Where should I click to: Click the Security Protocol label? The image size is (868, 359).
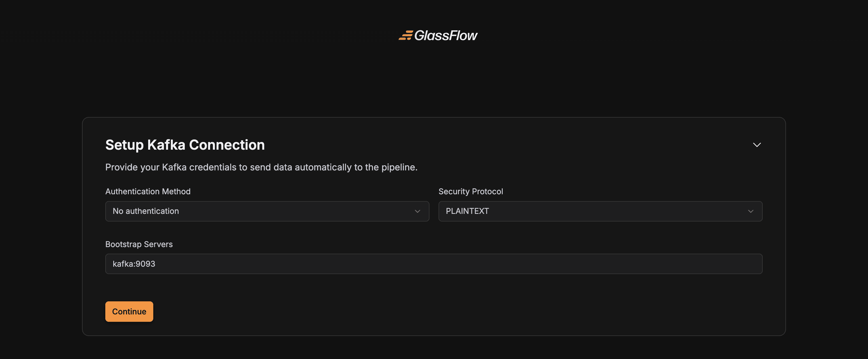click(470, 191)
